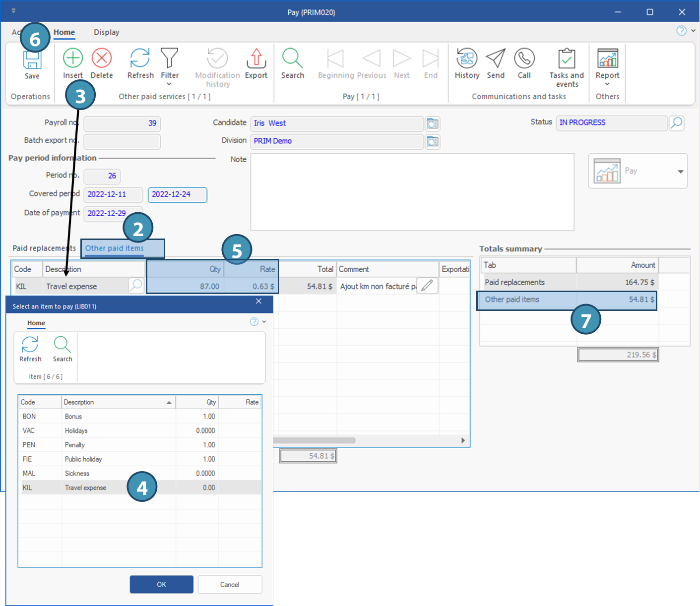Select the Paid replacements tab
The width and height of the screenshot is (700, 606).
click(x=44, y=248)
